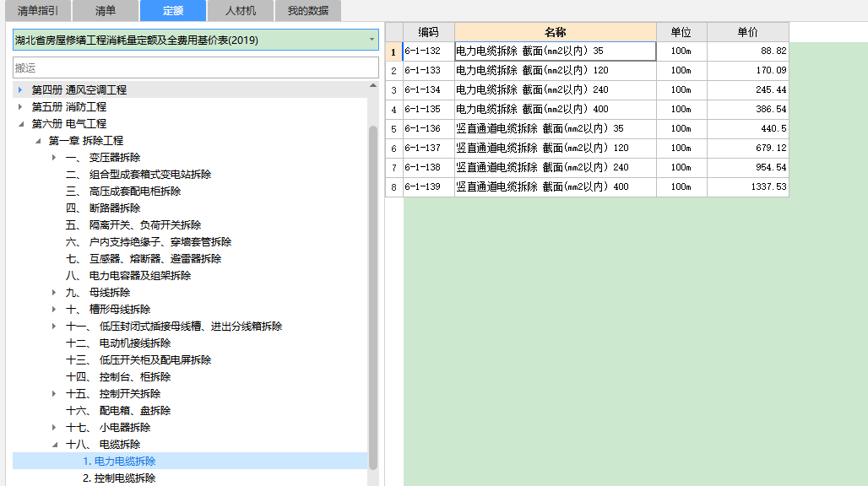Select 十四、控制台、柜拆除
This screenshot has height=486, width=868.
tap(118, 377)
